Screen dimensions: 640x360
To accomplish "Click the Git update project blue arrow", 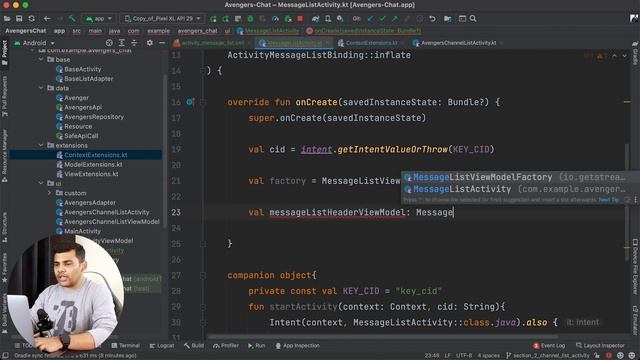I will [370, 19].
